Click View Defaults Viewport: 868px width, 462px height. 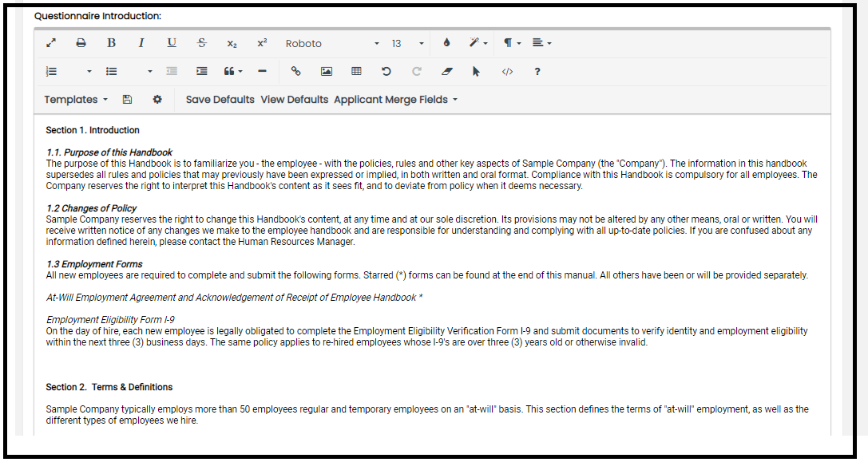294,100
